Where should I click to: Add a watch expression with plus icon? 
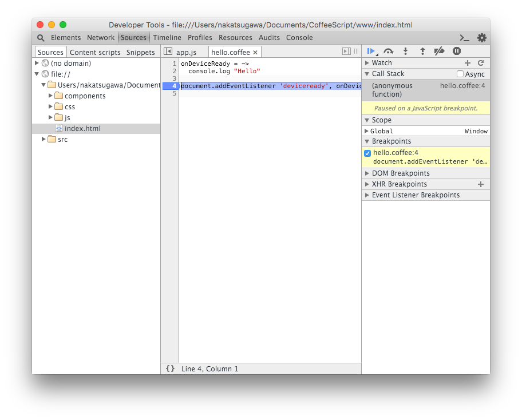(x=468, y=63)
